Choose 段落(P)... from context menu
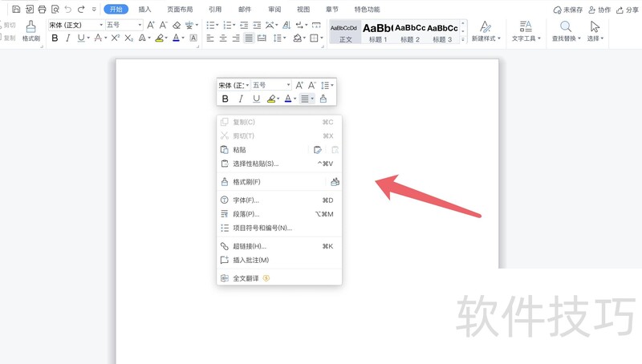The width and height of the screenshot is (642, 364). 279,214
